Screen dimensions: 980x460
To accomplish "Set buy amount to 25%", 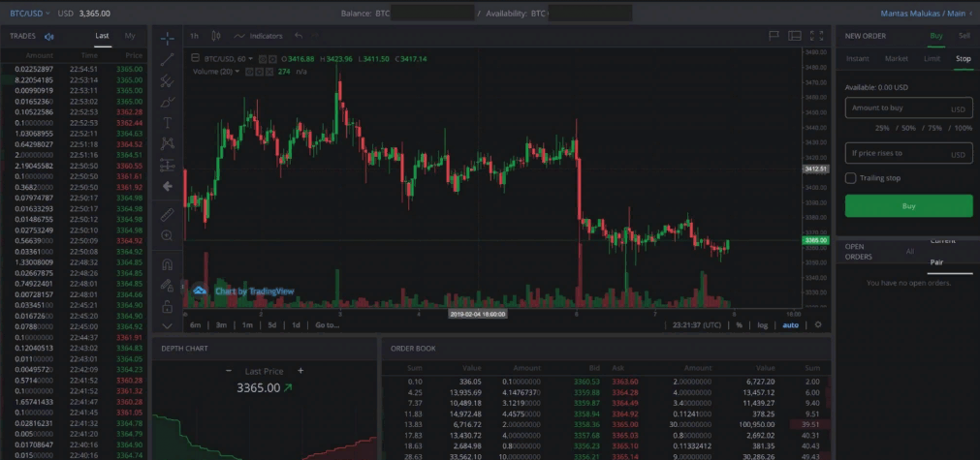I will pos(882,128).
